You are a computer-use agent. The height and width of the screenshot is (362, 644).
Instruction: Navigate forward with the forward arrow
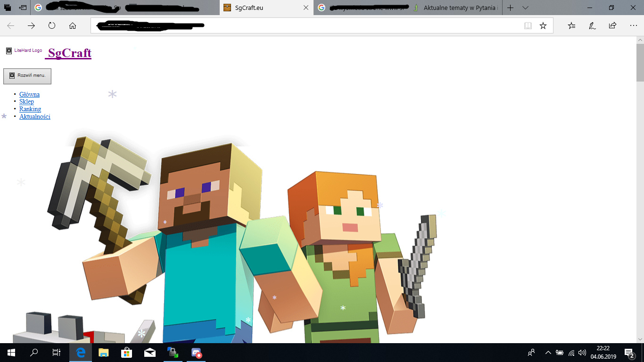click(x=31, y=26)
